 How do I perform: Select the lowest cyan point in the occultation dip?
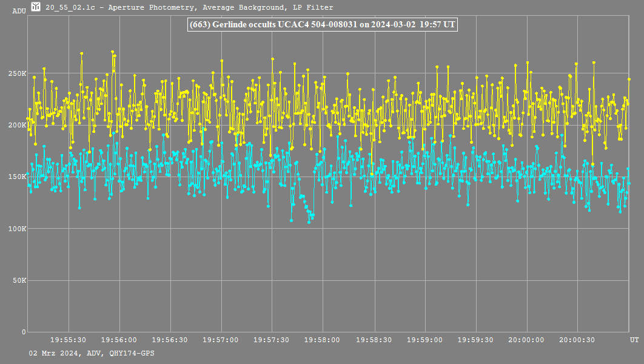pos(309,222)
